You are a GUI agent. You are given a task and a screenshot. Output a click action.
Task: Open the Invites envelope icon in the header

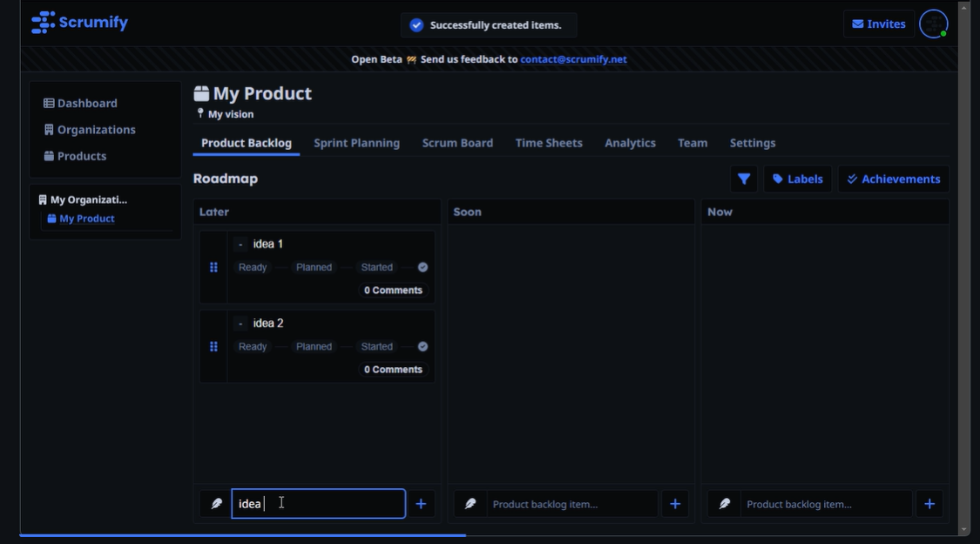(x=860, y=24)
